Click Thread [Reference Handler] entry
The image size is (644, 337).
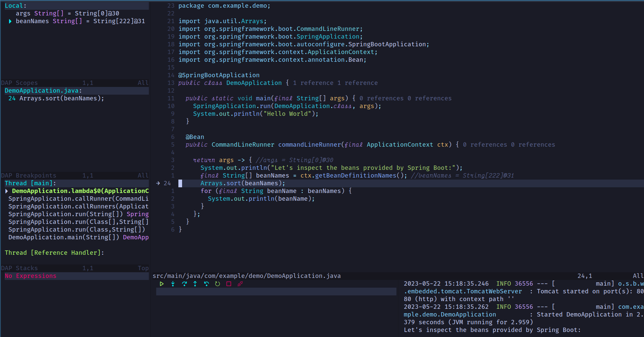54,253
